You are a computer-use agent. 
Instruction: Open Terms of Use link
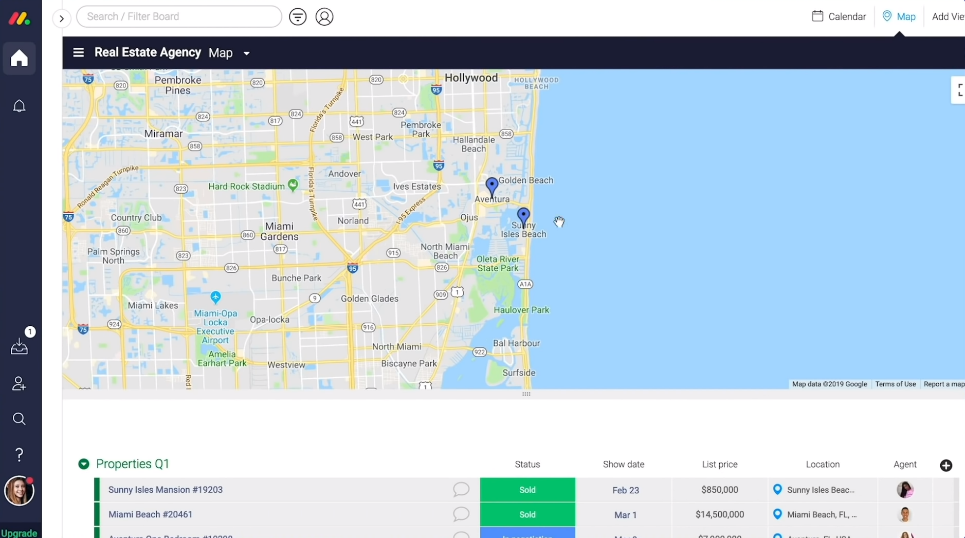click(895, 384)
